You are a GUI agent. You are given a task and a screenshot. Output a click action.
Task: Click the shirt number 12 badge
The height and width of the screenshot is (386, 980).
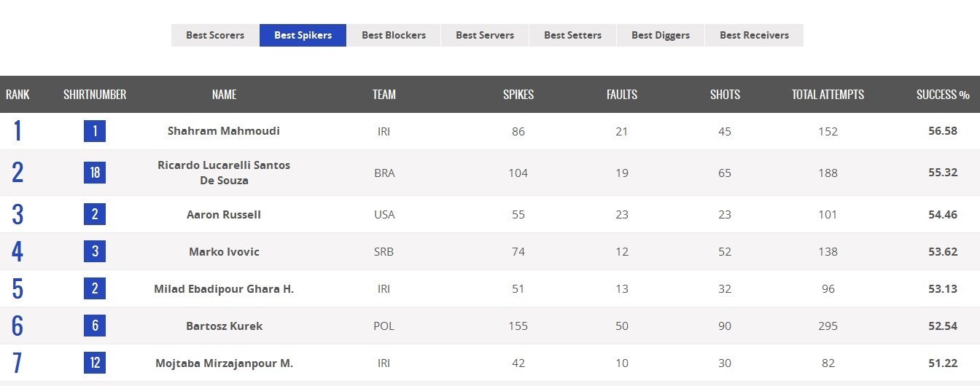[x=95, y=363]
